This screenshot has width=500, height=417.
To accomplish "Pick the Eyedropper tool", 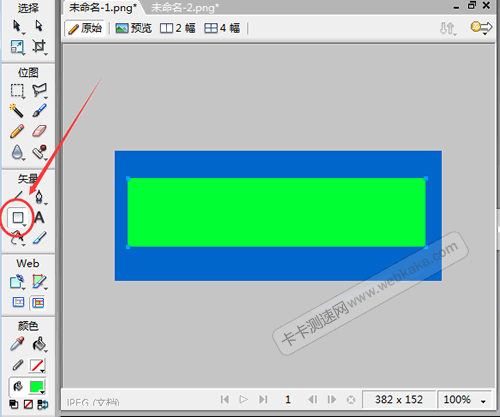I will coord(17,344).
